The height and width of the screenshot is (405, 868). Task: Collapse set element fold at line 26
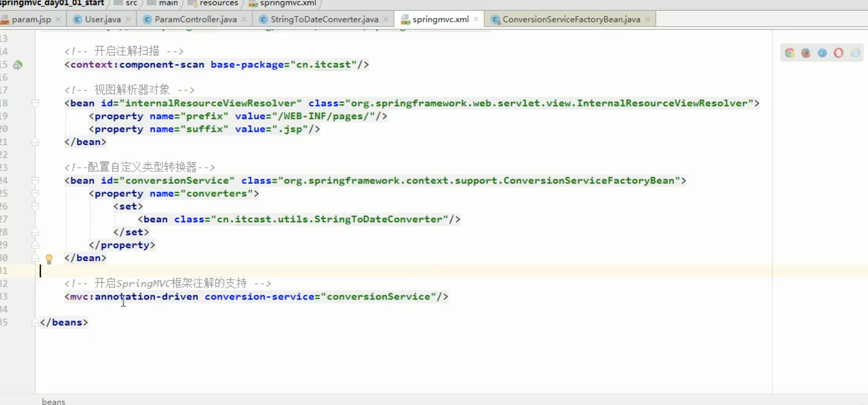(x=35, y=206)
